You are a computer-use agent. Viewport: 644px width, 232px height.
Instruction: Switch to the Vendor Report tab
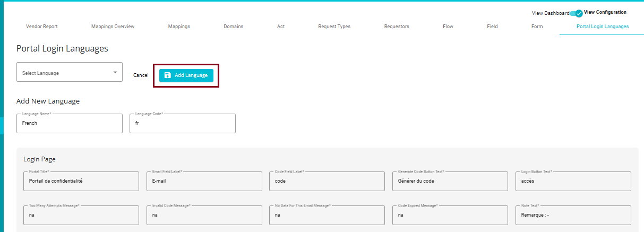point(42,27)
